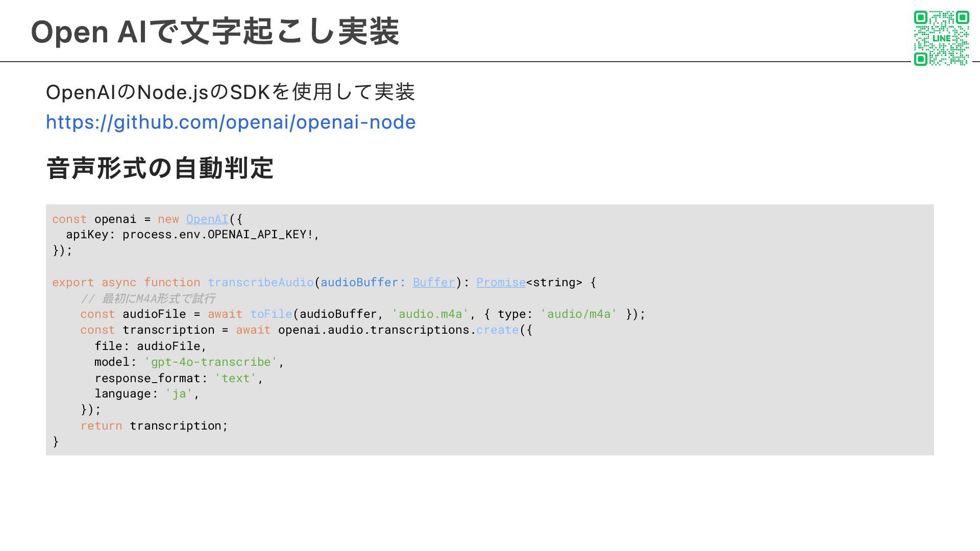Click the transcribeAudio function name
Screen dimensions: 980x551
coord(260,283)
